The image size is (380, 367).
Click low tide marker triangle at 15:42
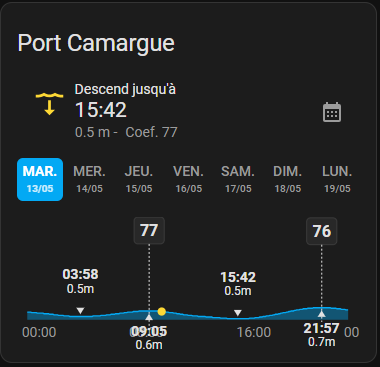pos(237,313)
